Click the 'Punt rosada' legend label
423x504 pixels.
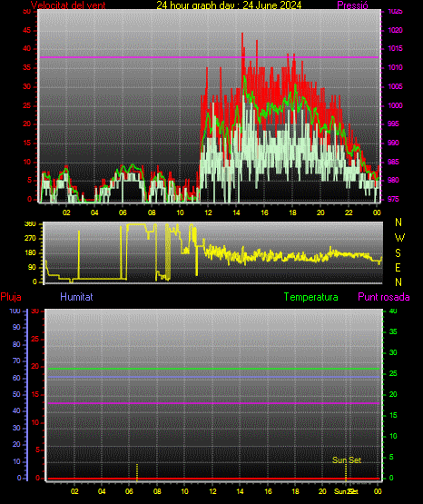coord(384,297)
